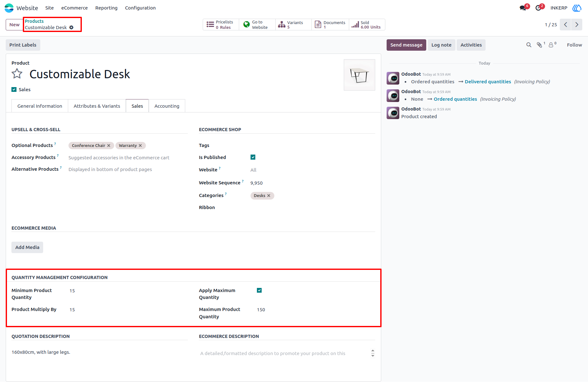The width and height of the screenshot is (588, 382).
Task: Search messages using magnifier icon in chatter
Action: click(529, 45)
